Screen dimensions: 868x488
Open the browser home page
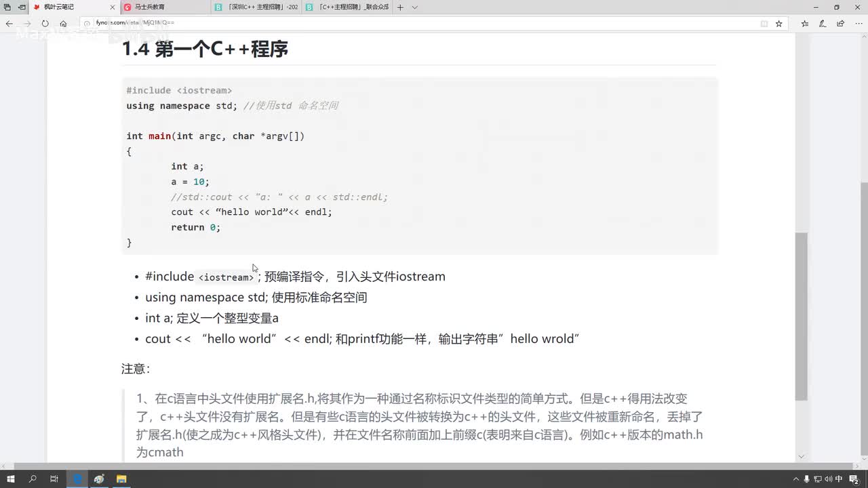63,23
